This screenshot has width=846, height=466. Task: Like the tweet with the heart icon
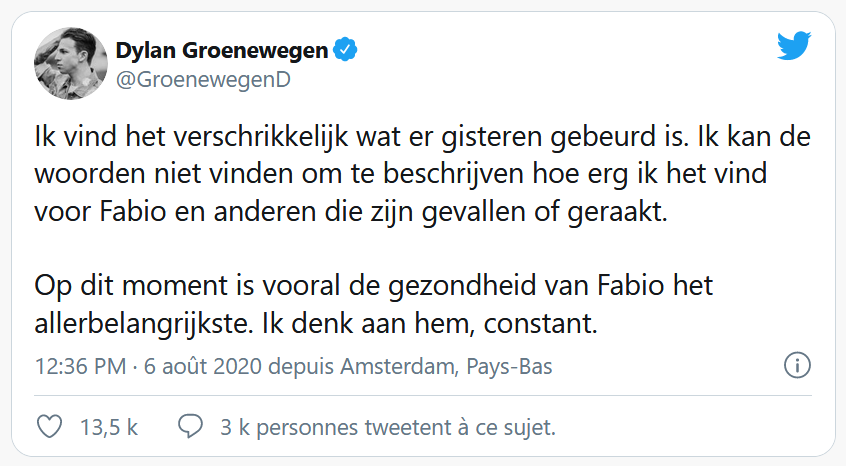(x=49, y=427)
